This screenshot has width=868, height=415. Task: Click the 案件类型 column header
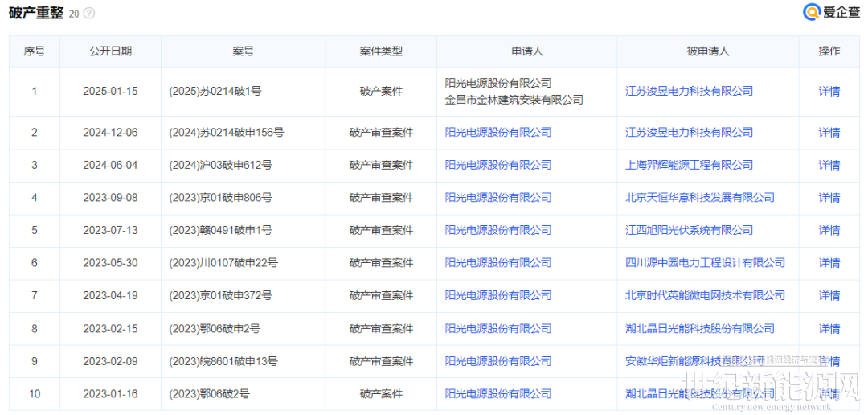point(381,51)
